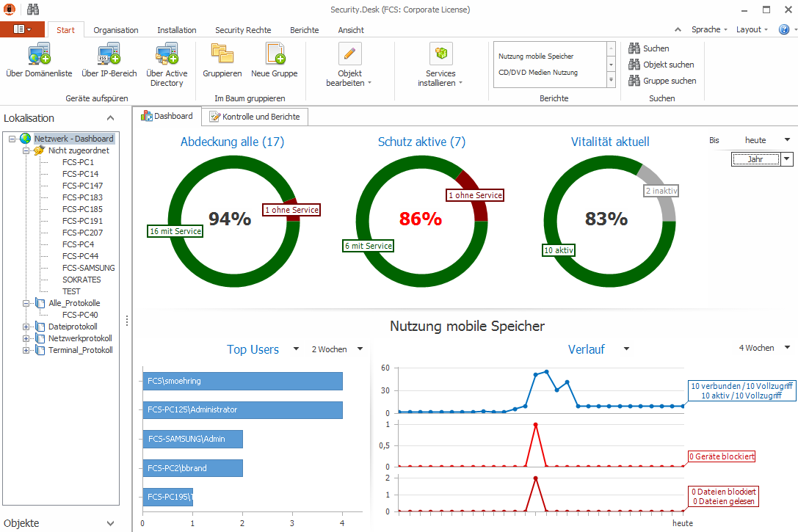Open the 4 Wochen time range dropdown

click(787, 348)
